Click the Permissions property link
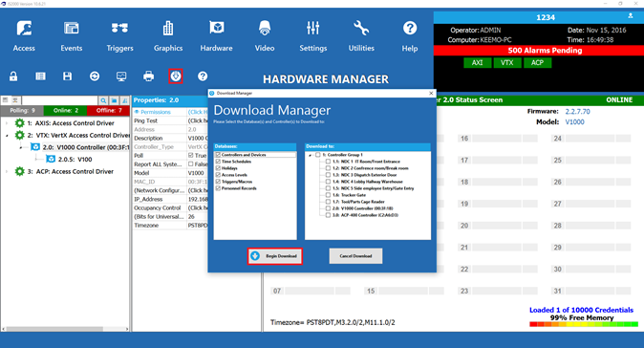Viewport: 644px width, 348px height. pyautogui.click(x=156, y=112)
